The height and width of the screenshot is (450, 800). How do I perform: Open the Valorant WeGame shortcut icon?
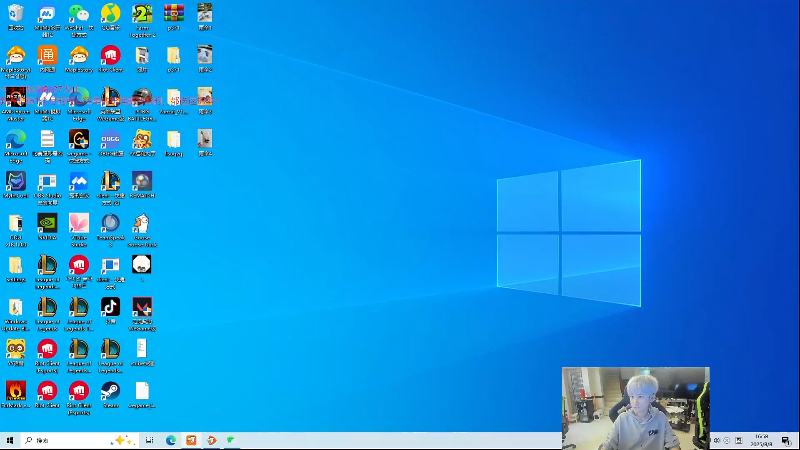pyautogui.click(x=142, y=307)
